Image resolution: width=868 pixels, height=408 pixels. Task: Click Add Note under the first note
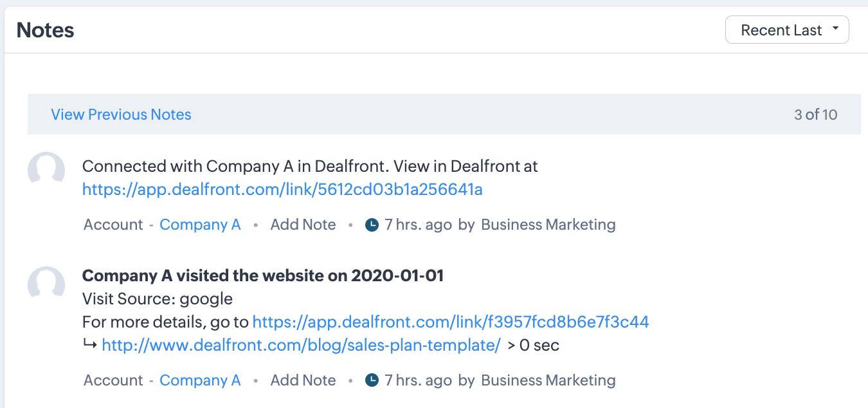tap(303, 225)
